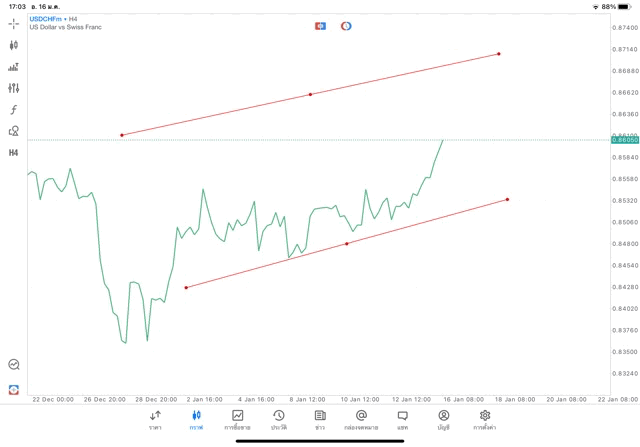Tap the magnifier icon at sidebar bottom
Viewport: 640px width, 447px height.
click(x=14, y=365)
